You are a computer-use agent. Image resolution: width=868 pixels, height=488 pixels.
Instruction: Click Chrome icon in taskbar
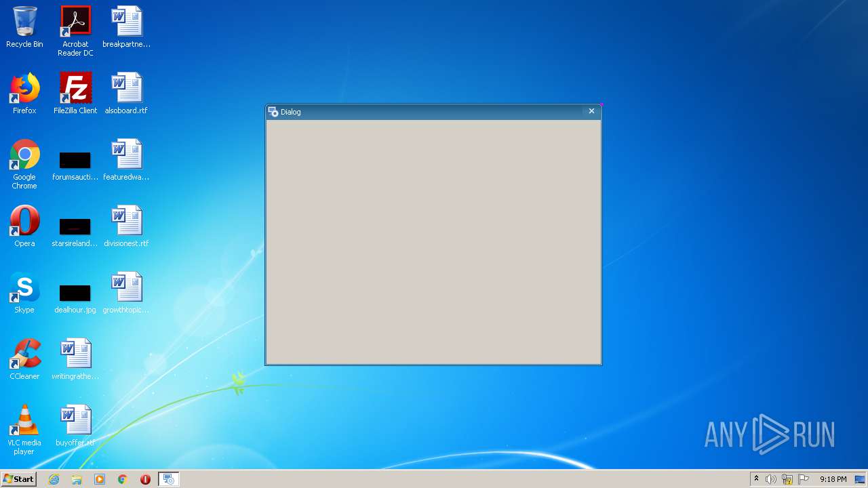(123, 479)
